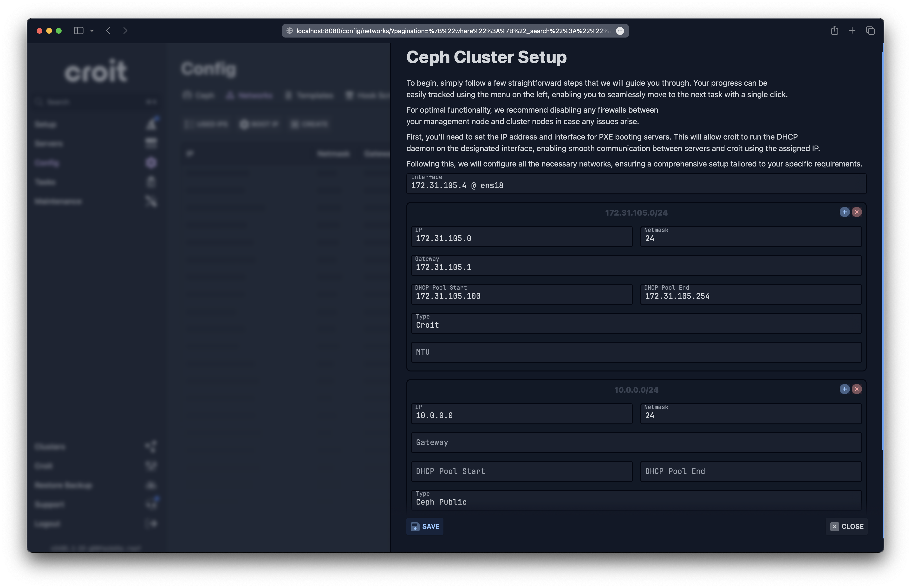The image size is (911, 588).
Task: Click the MTU field of the first network
Action: point(636,352)
